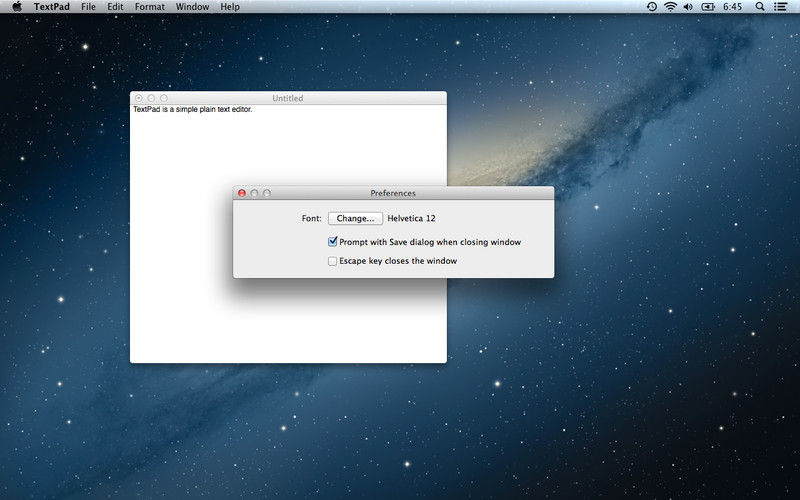The width and height of the screenshot is (800, 500).
Task: Close the Preferences window
Action: (242, 193)
